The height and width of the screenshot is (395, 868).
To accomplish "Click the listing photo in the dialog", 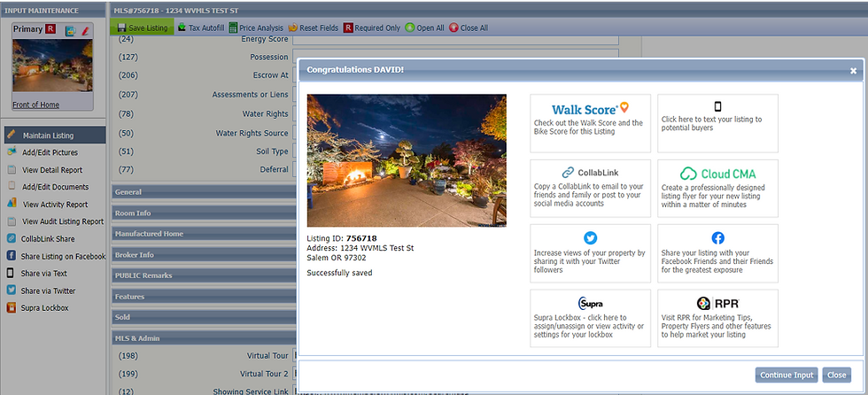I will point(407,160).
